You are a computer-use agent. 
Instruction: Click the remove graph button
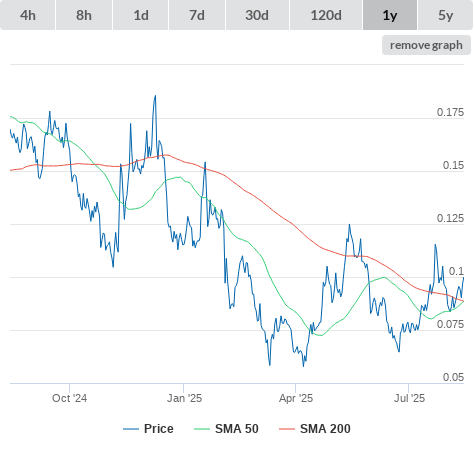click(426, 45)
